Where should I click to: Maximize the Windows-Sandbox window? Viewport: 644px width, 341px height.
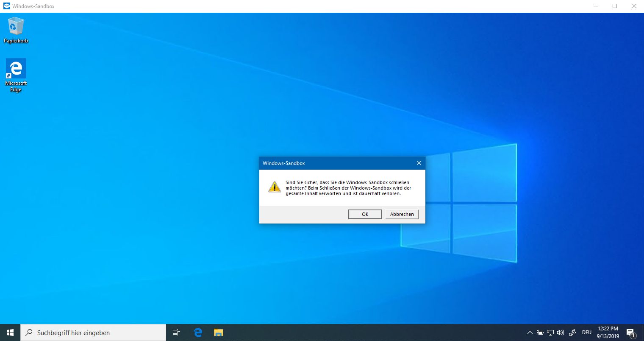click(615, 6)
